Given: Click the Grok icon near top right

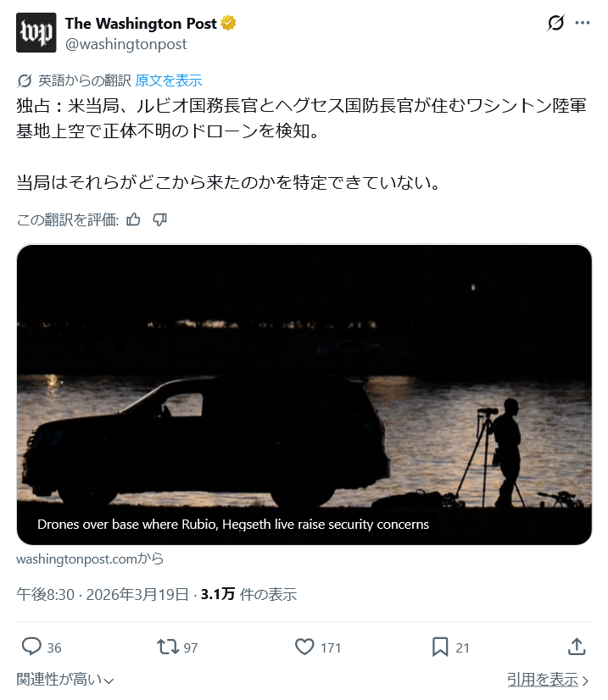Looking at the screenshot, I should [555, 23].
